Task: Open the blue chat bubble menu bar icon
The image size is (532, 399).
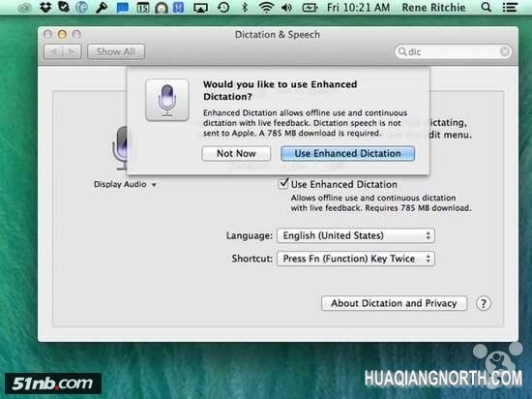Action: [x=122, y=8]
